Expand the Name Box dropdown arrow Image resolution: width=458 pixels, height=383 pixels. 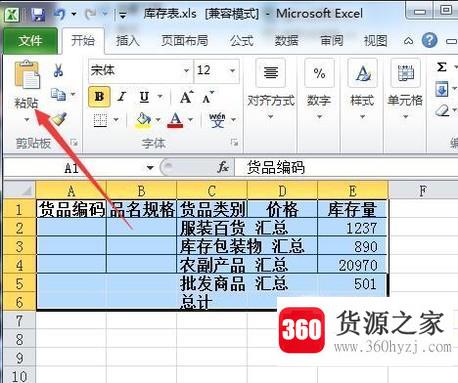pyautogui.click(x=150, y=168)
